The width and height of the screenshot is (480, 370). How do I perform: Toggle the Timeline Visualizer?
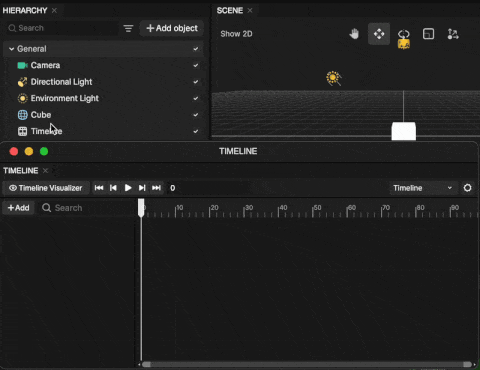pos(46,188)
